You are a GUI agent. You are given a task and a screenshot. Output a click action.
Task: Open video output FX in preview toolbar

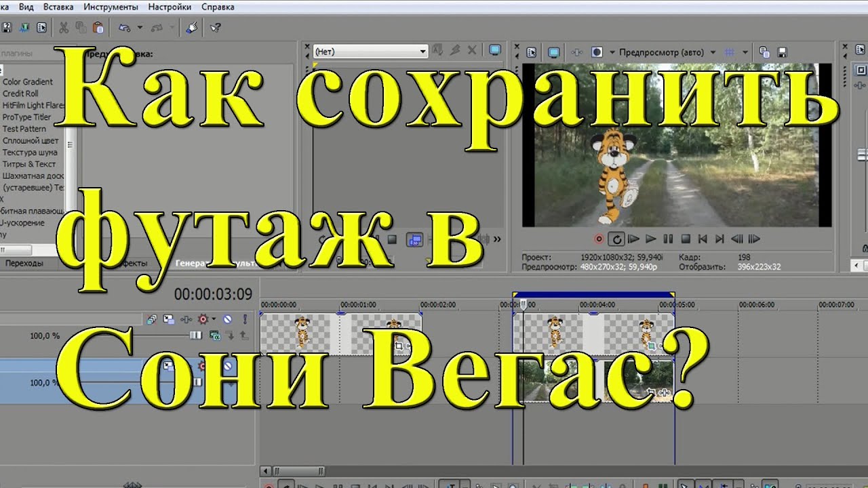click(x=576, y=52)
